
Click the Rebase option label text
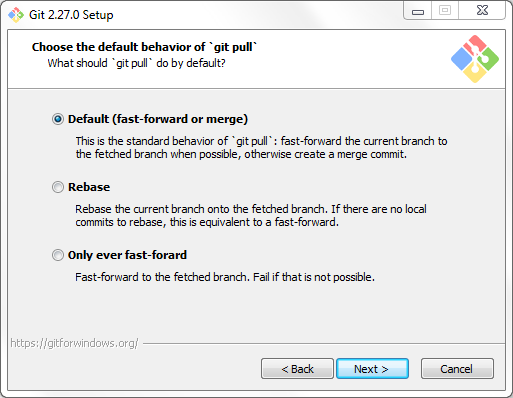(x=89, y=187)
